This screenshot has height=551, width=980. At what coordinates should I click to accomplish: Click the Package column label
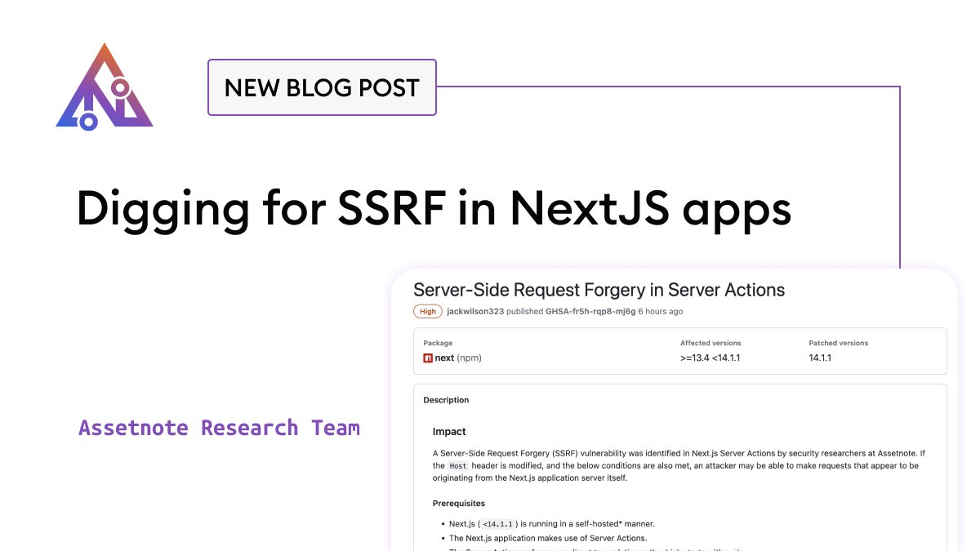438,343
